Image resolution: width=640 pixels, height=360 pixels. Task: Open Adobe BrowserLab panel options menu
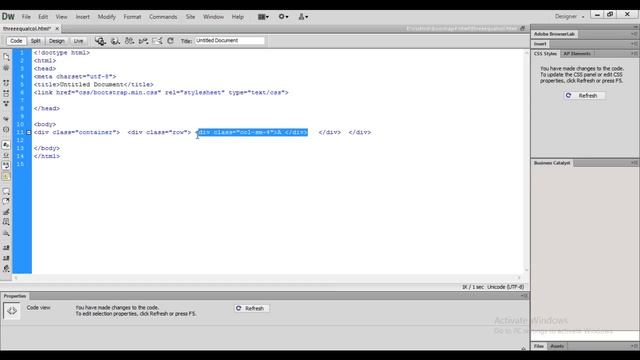[x=633, y=34]
